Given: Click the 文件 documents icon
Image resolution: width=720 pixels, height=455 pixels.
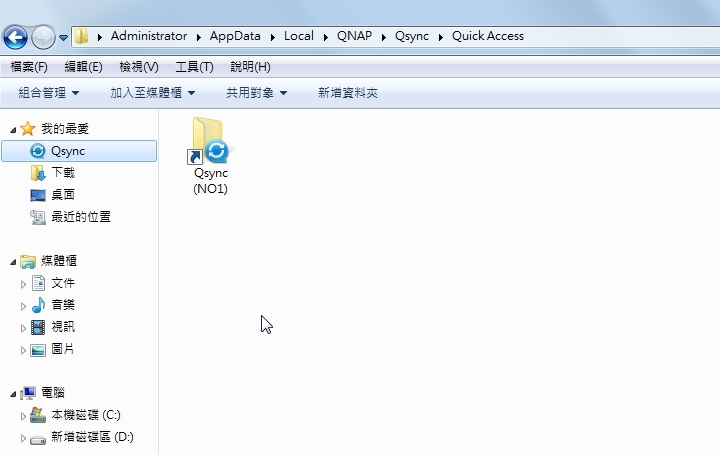Looking at the screenshot, I should click(38, 283).
